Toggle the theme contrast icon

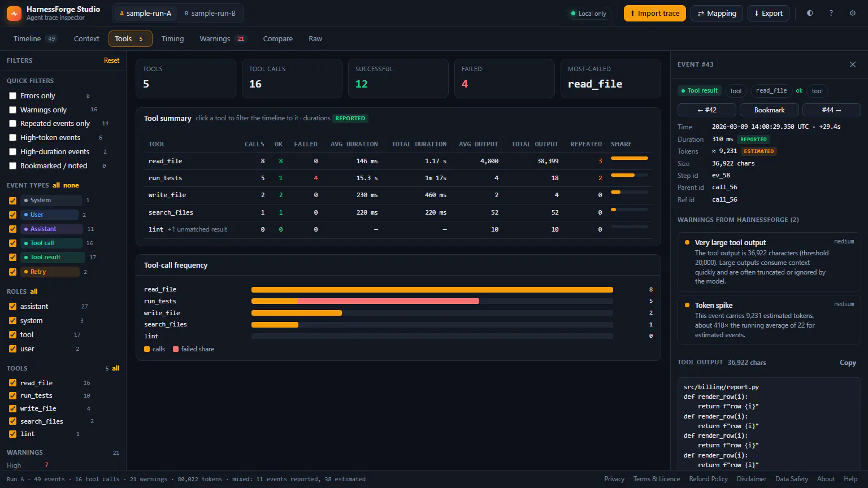tap(810, 13)
